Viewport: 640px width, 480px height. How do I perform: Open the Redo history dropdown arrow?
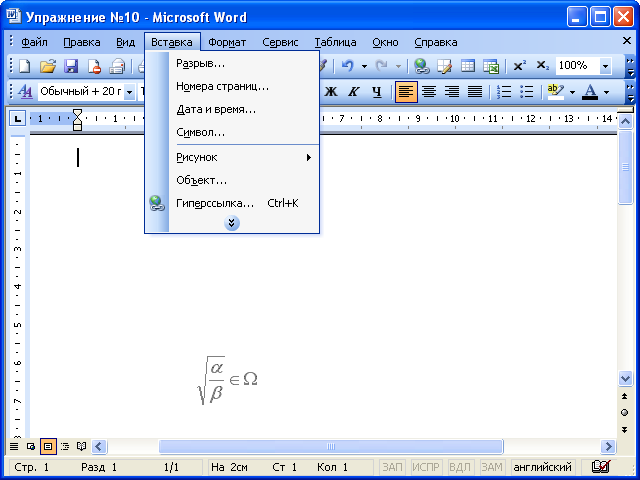398,66
